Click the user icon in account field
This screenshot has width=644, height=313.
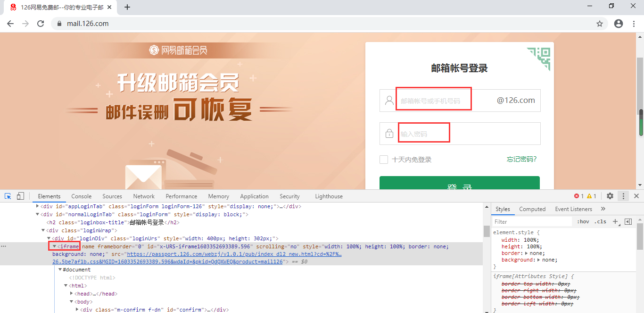[389, 101]
